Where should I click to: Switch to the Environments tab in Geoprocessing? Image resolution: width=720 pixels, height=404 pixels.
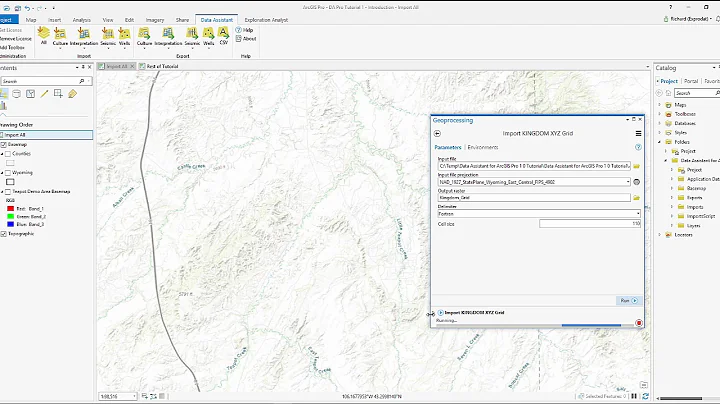pyautogui.click(x=483, y=147)
